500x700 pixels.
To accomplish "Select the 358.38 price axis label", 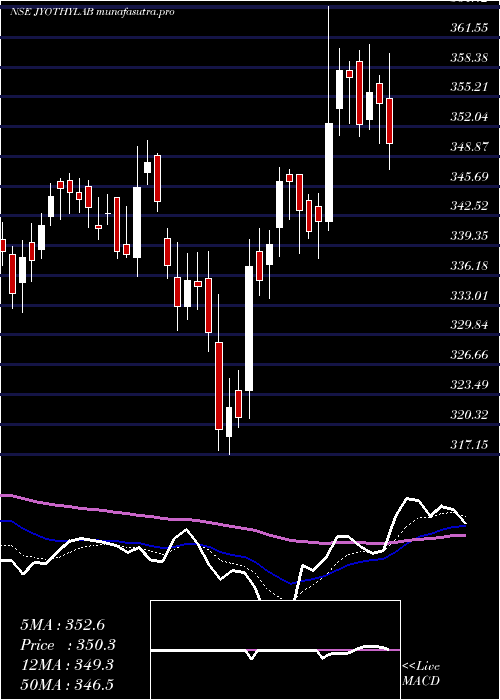I will pyautogui.click(x=468, y=58).
